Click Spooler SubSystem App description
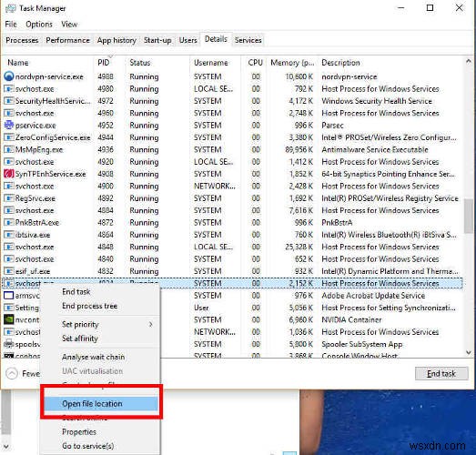This screenshot has width=476, height=455. (x=362, y=344)
